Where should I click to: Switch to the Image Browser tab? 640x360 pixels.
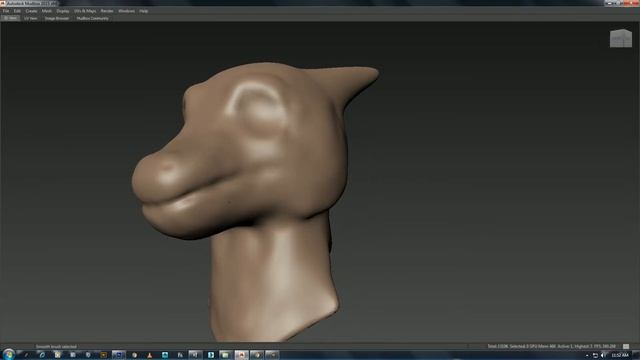coord(57,18)
